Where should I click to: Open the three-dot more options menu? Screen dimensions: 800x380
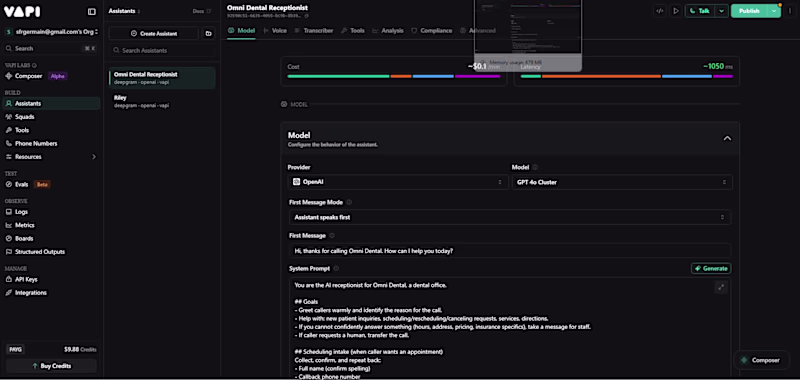point(790,11)
